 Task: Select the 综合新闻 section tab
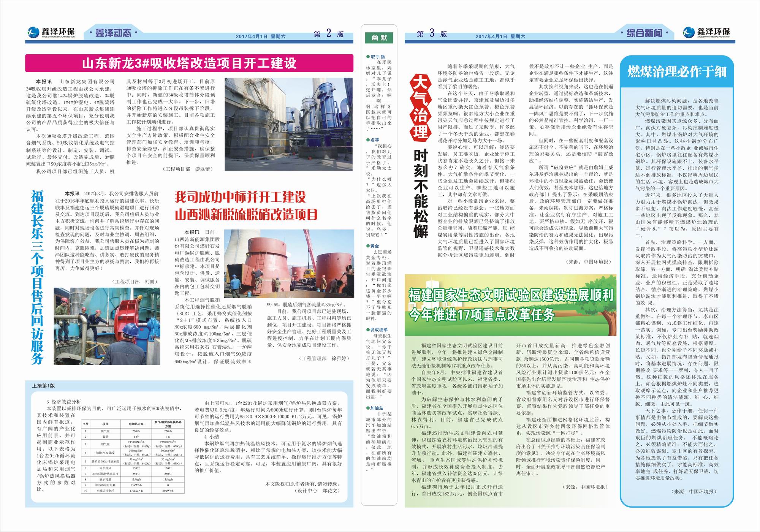click(x=644, y=33)
